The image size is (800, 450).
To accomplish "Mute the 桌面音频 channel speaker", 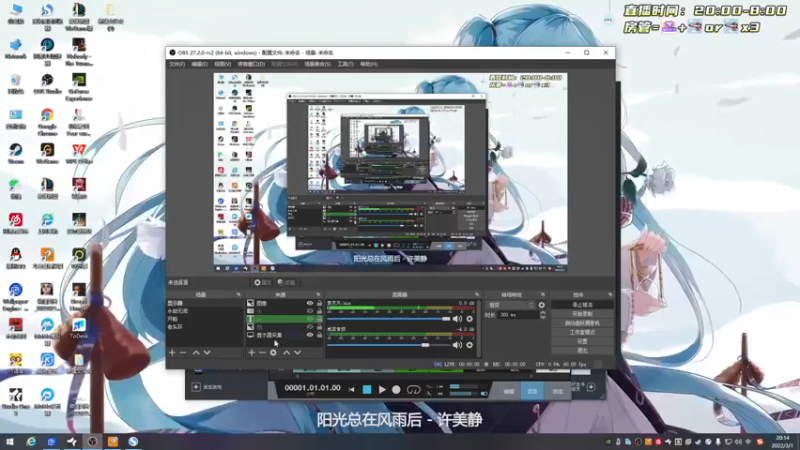I will tap(457, 345).
